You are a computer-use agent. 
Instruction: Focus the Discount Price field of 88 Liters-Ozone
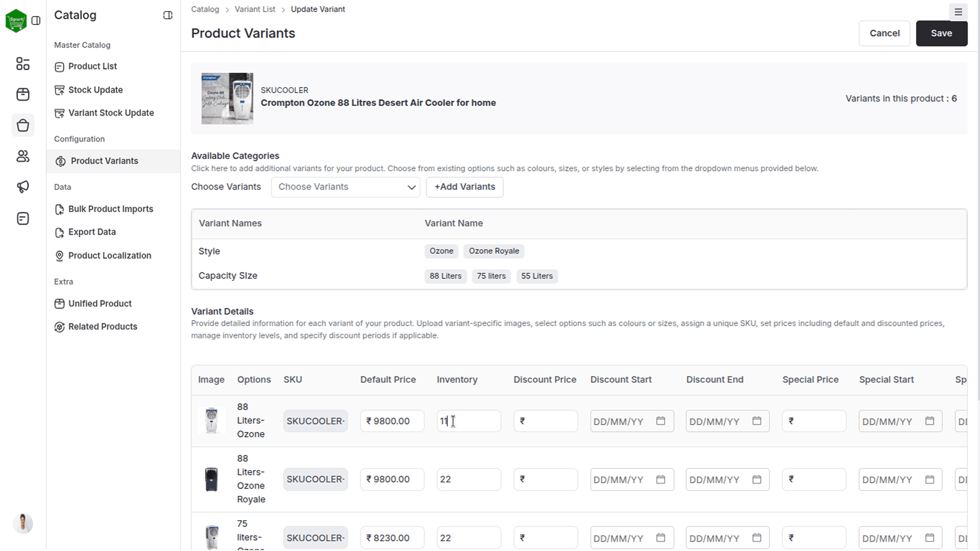[x=546, y=421]
